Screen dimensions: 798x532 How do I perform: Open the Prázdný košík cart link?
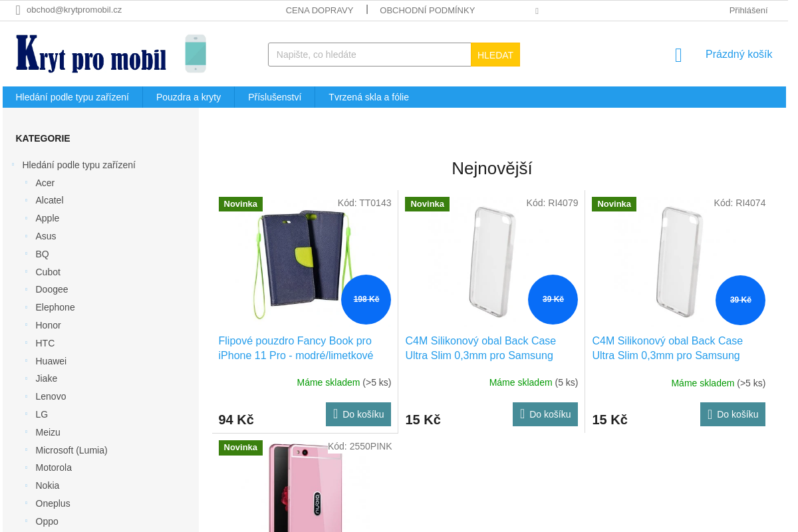click(739, 55)
